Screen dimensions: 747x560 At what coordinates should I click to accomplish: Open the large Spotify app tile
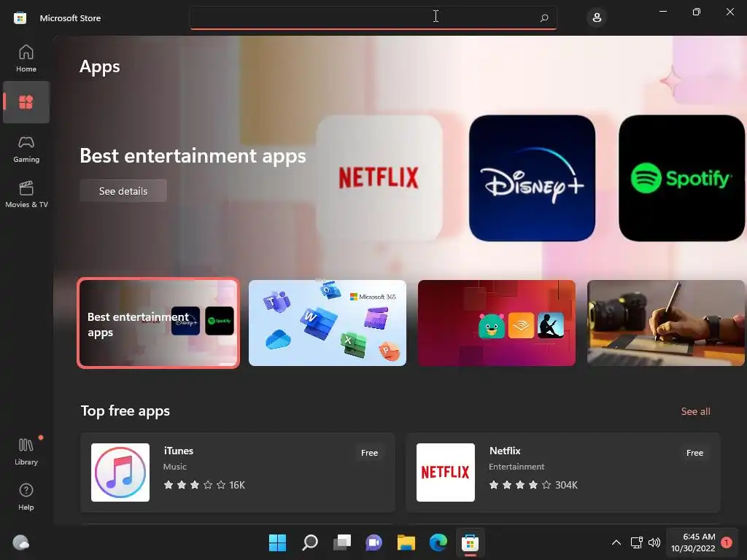coord(682,178)
